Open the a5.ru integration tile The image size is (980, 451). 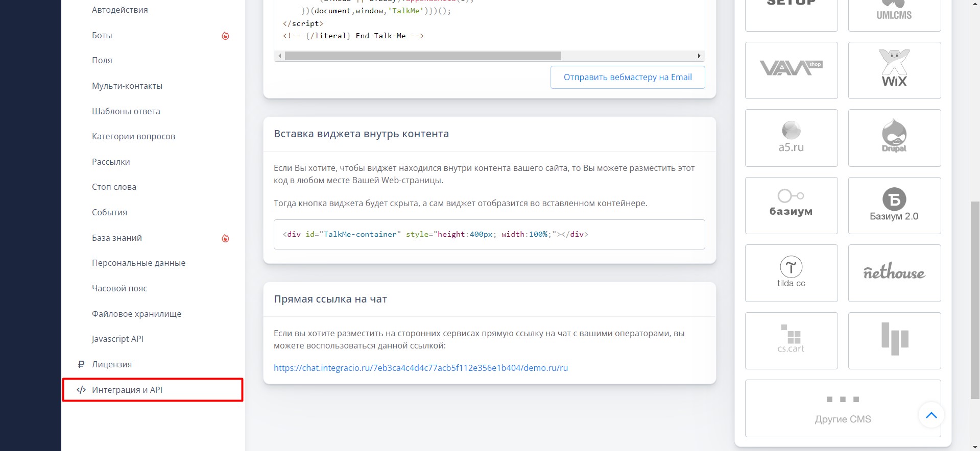[x=791, y=138]
